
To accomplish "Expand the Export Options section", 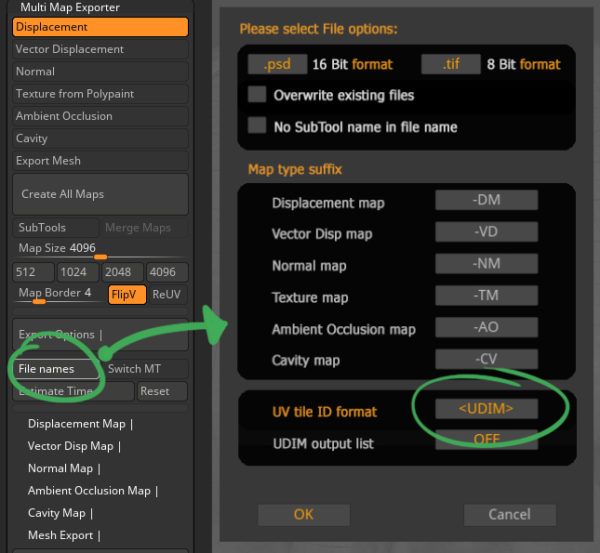I will click(x=100, y=335).
